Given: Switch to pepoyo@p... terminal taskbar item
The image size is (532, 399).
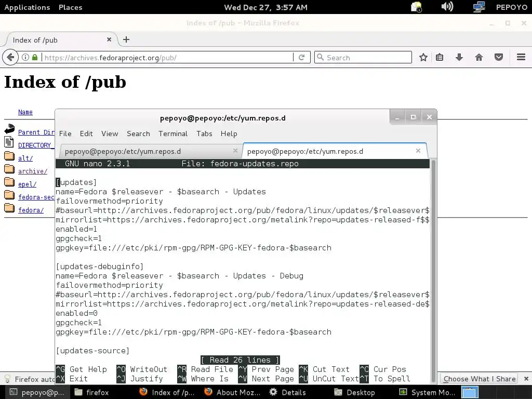Looking at the screenshot, I should [36, 392].
